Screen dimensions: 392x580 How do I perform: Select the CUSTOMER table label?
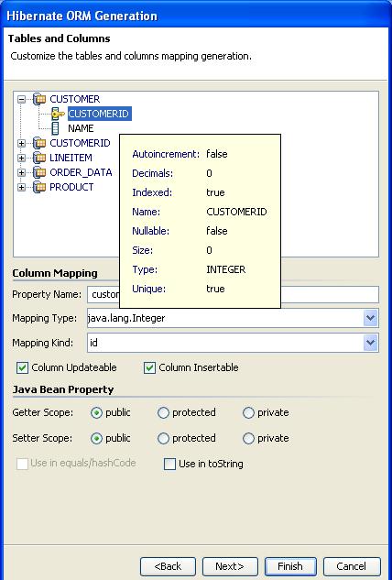(75, 99)
